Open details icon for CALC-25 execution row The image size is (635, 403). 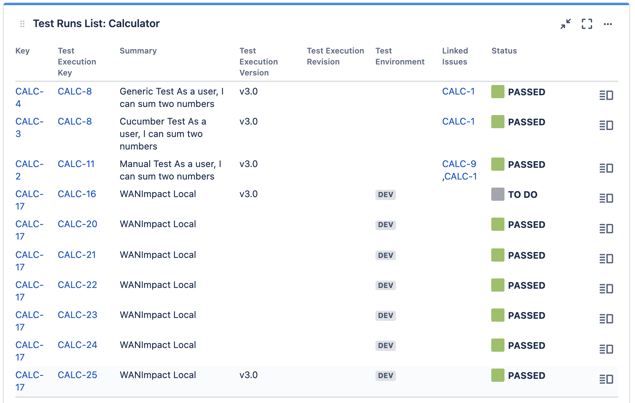[x=606, y=379]
